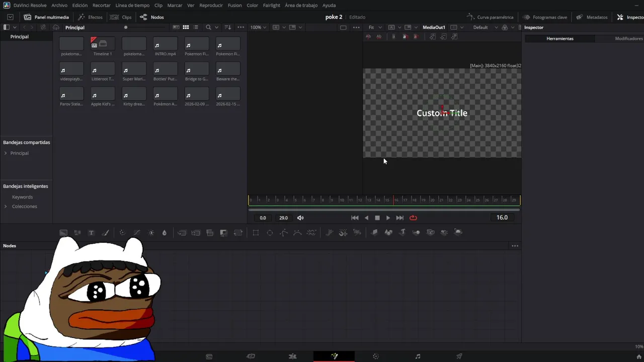Select the Paint brush tool
The height and width of the screenshot is (362, 644).
tap(105, 233)
